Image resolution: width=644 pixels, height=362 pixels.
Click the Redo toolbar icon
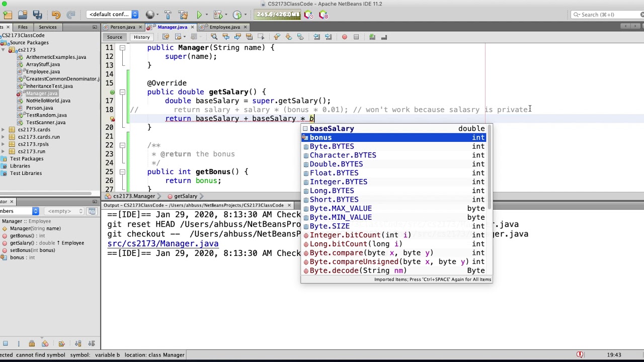click(x=71, y=15)
